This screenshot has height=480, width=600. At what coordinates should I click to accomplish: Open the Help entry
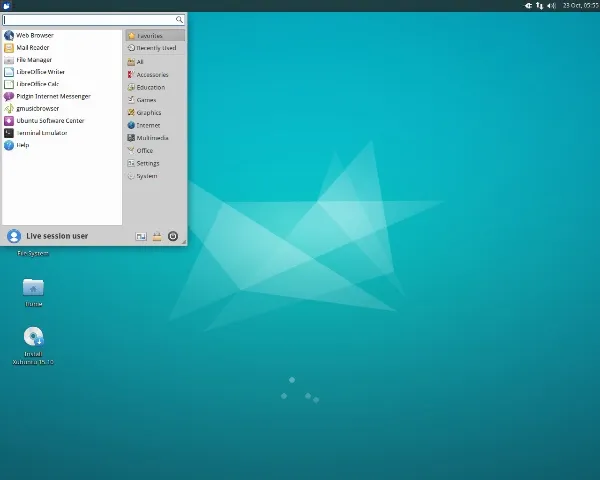[x=22, y=145]
